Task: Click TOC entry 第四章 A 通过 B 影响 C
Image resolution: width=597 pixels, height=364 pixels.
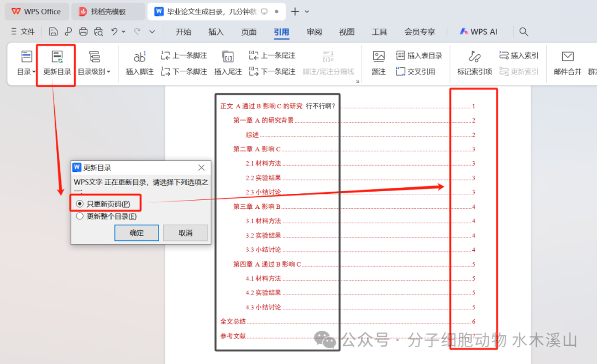Action: (267, 264)
